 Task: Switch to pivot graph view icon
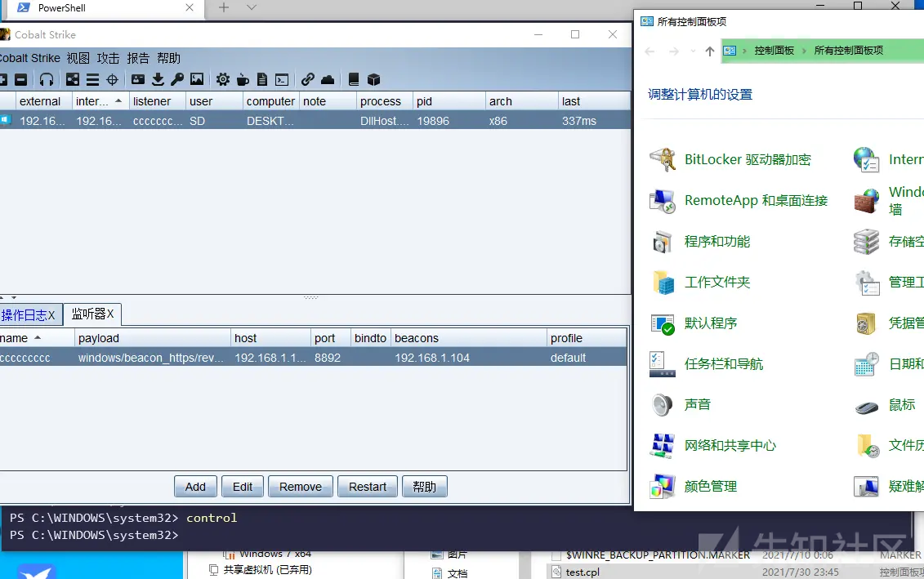[73, 79]
